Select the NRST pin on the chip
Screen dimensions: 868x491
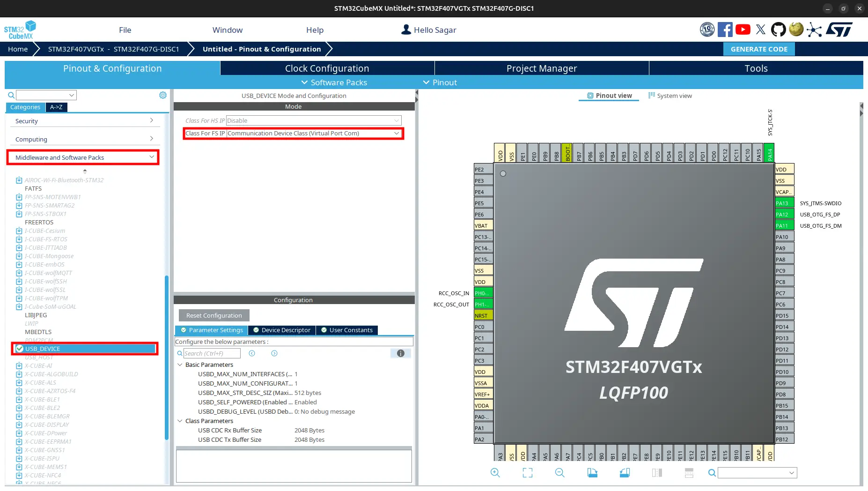484,315
